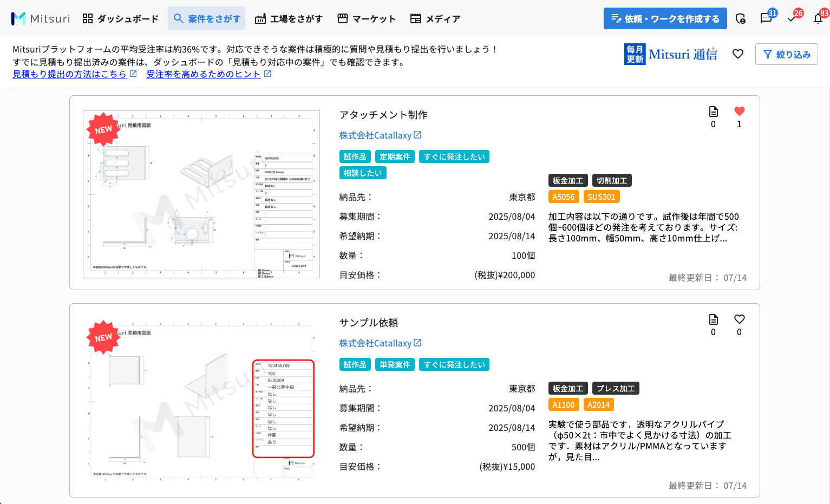
Task: Favorite サンプル依頼 with the heart icon
Action: point(740,319)
